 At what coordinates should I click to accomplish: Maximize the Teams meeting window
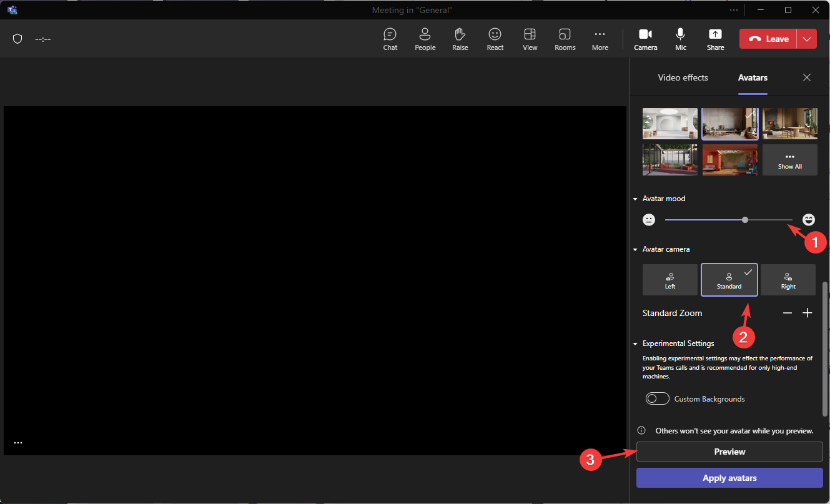coord(788,10)
